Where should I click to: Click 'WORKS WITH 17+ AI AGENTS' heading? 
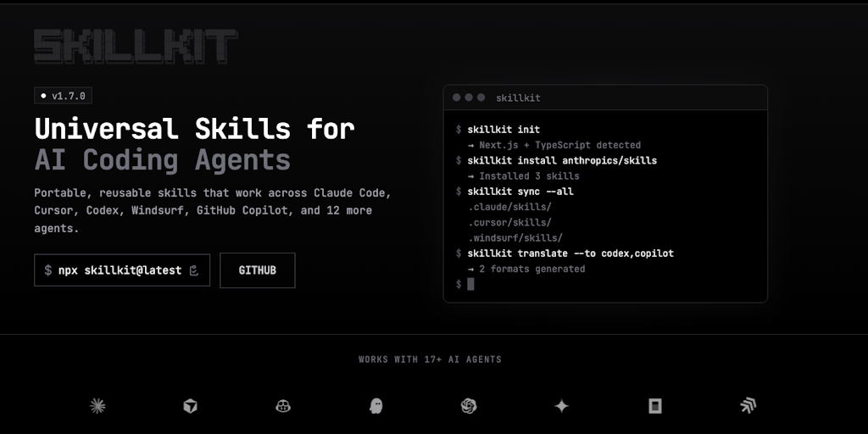[430, 359]
